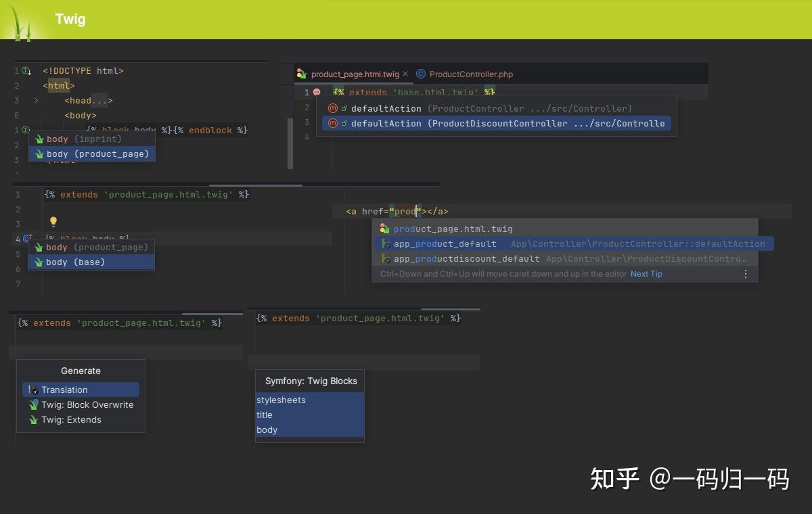812x514 pixels.
Task: Choose defaultAction in ProductController
Action: click(x=497, y=108)
